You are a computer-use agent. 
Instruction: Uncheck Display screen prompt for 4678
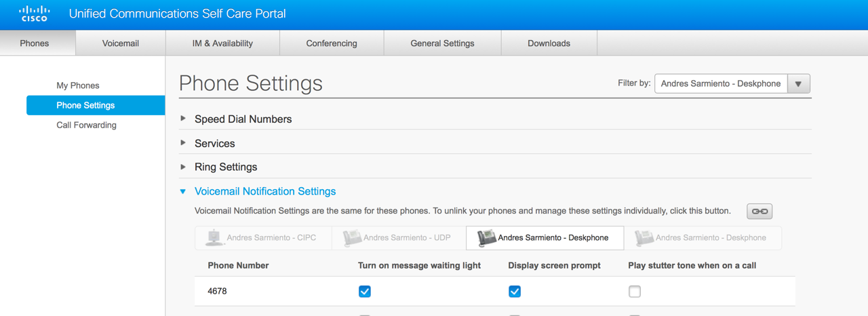[x=515, y=292]
